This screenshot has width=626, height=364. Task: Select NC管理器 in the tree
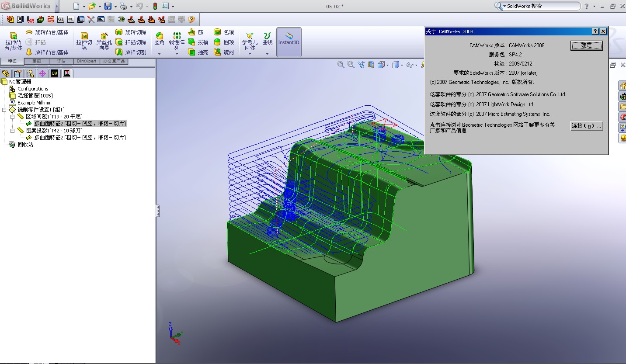[x=20, y=82]
